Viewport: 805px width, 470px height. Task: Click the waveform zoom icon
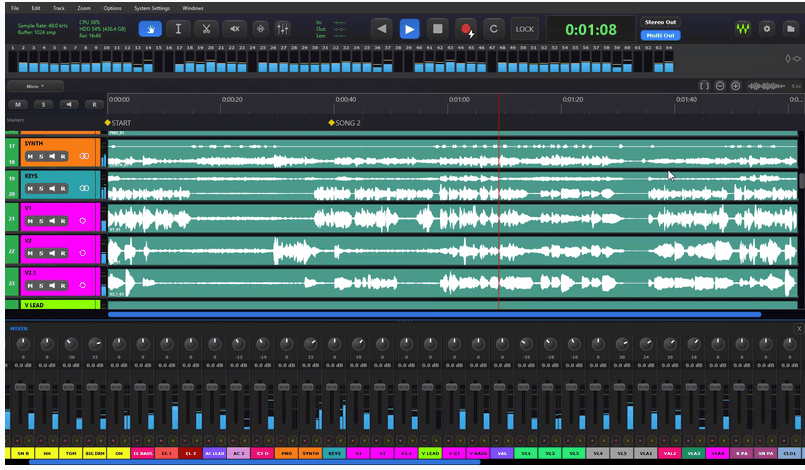[x=766, y=86]
